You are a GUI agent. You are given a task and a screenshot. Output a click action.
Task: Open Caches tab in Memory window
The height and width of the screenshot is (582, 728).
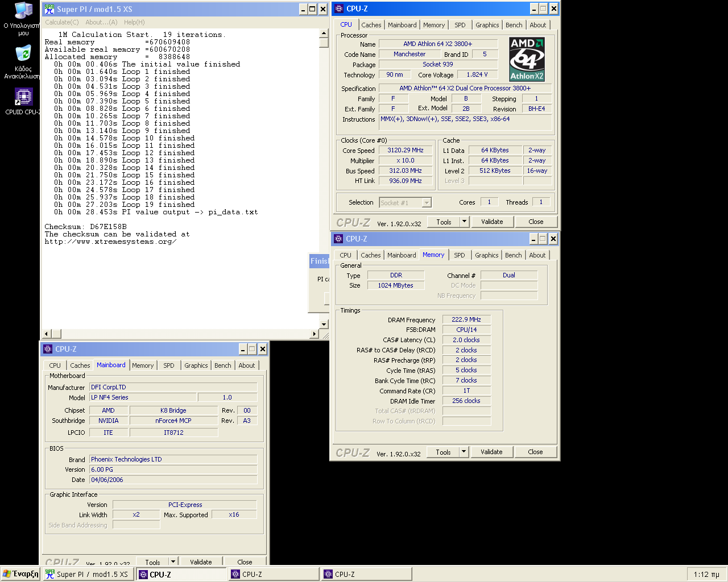pyautogui.click(x=371, y=255)
